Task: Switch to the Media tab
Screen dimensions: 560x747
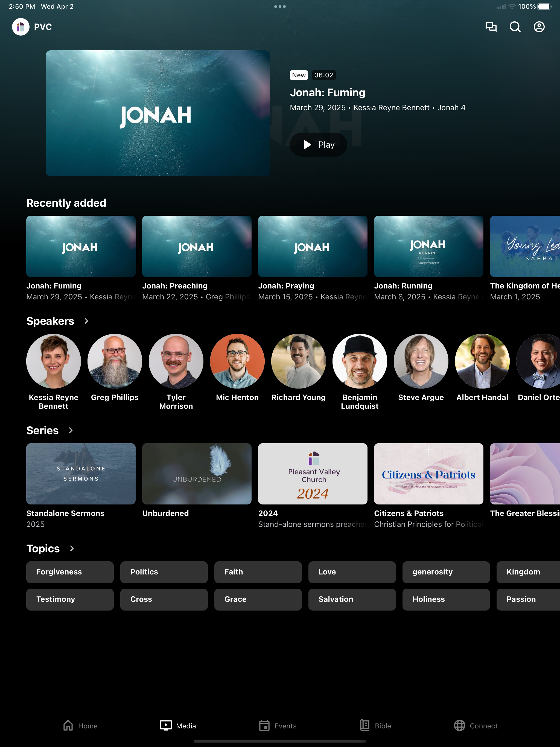Action: [178, 726]
